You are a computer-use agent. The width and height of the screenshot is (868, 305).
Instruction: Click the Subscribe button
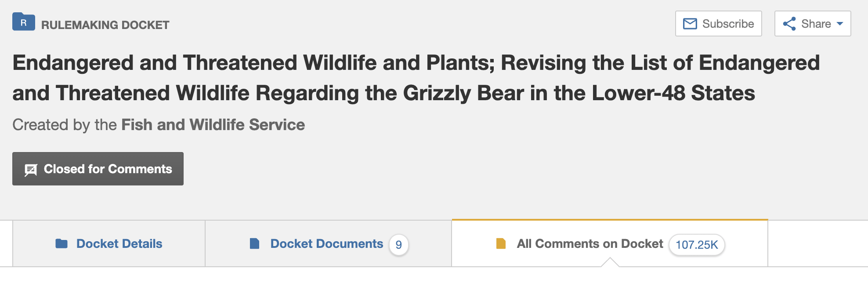(719, 24)
